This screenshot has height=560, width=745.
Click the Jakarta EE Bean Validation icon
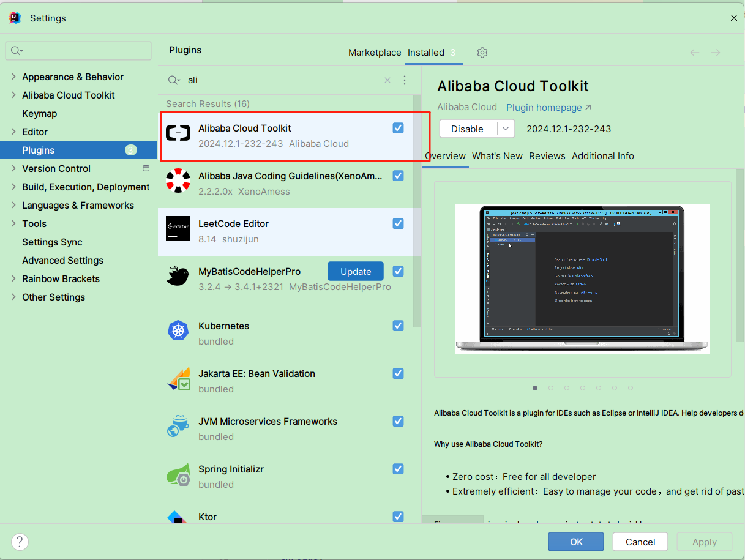(178, 378)
